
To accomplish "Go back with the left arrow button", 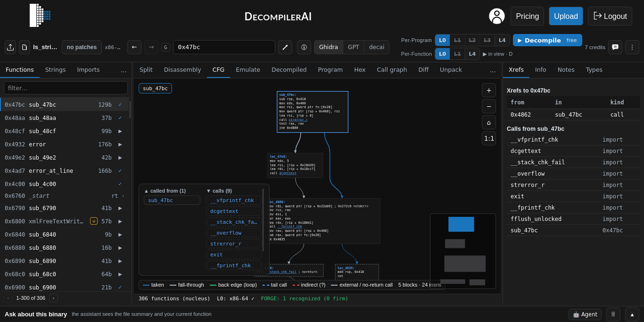I will [134, 47].
